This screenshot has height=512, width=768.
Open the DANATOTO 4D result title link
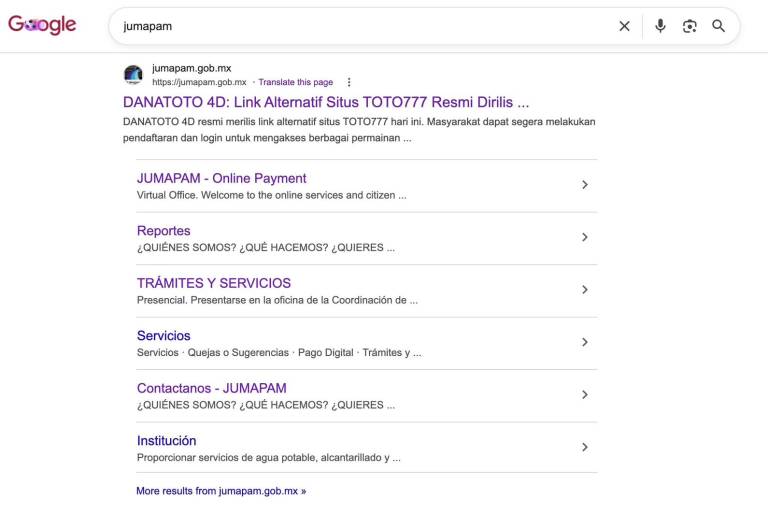pyautogui.click(x=326, y=102)
